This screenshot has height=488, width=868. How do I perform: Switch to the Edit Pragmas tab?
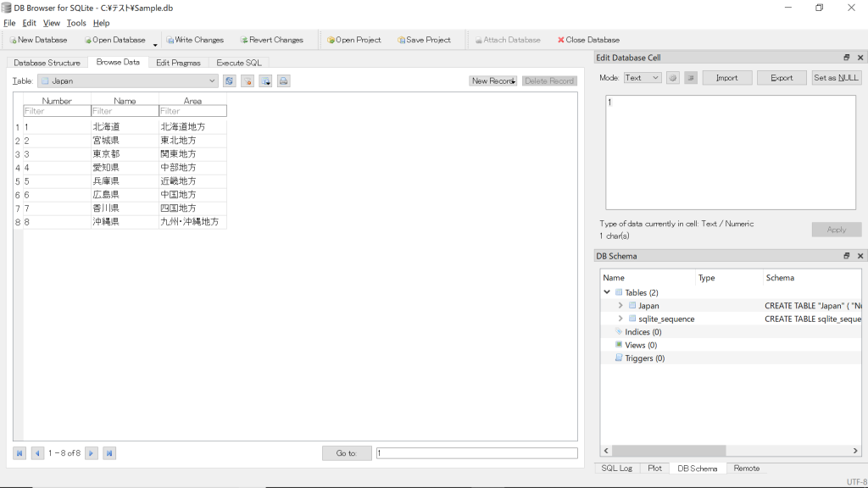point(178,63)
